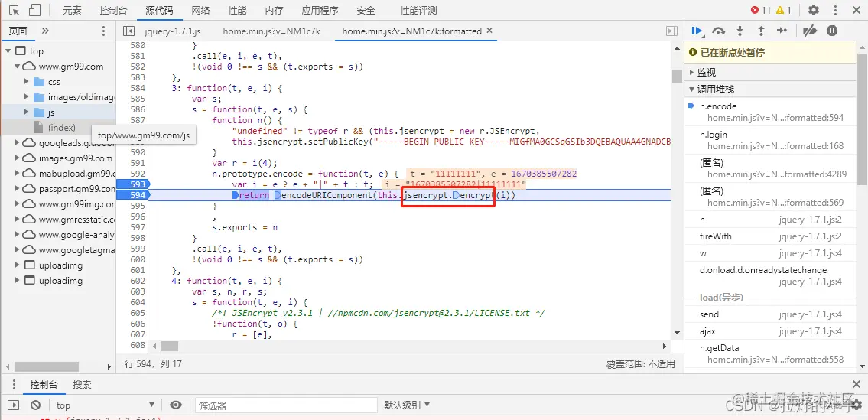The height and width of the screenshot is (420, 868).
Task: Switch to the 网络 tab
Action: pyautogui.click(x=201, y=11)
